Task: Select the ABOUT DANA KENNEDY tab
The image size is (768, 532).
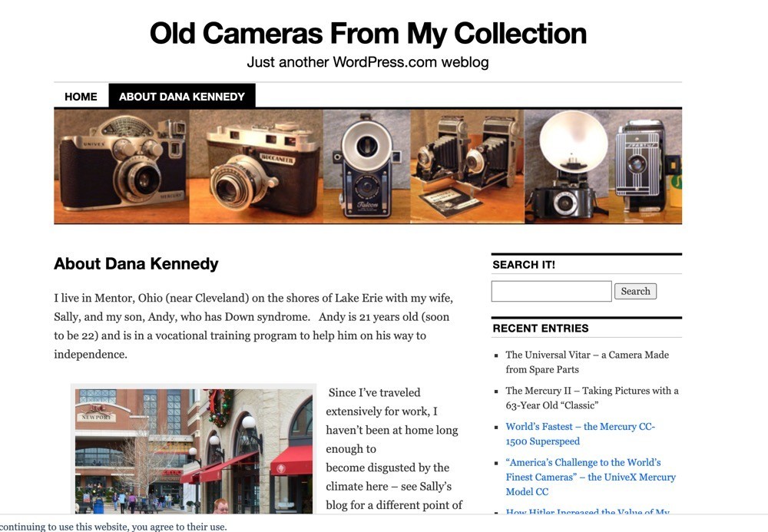Action: pos(182,97)
